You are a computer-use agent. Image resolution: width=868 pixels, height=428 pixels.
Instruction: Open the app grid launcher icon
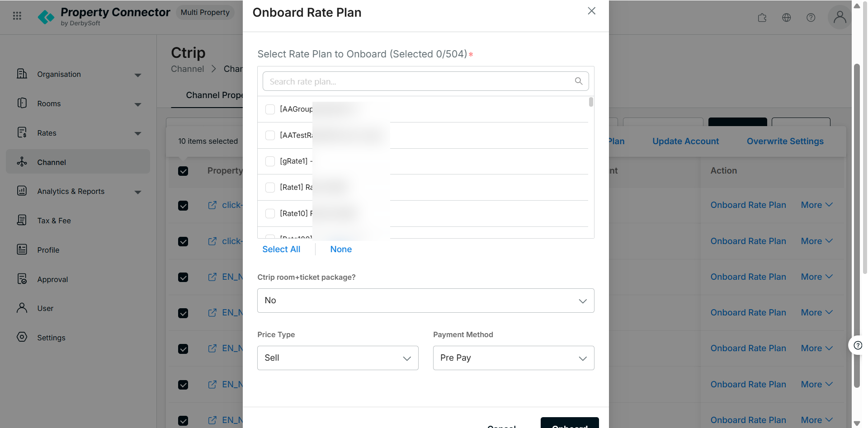click(x=17, y=16)
